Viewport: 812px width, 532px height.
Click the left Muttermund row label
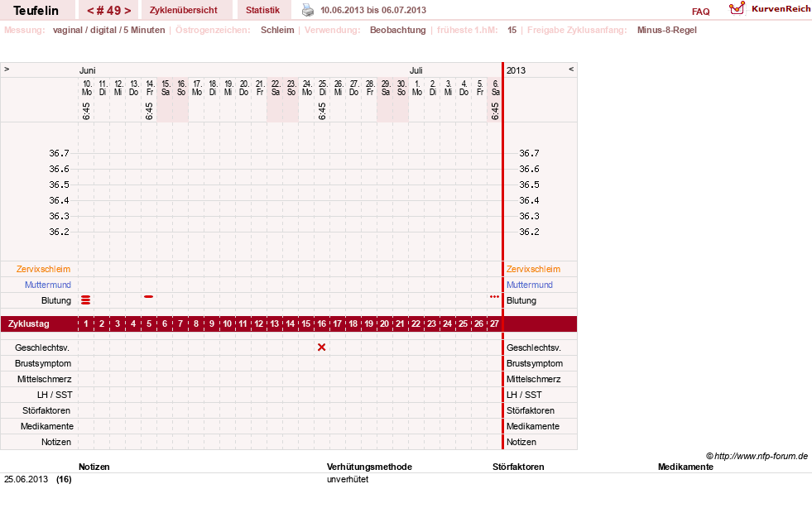(48, 285)
